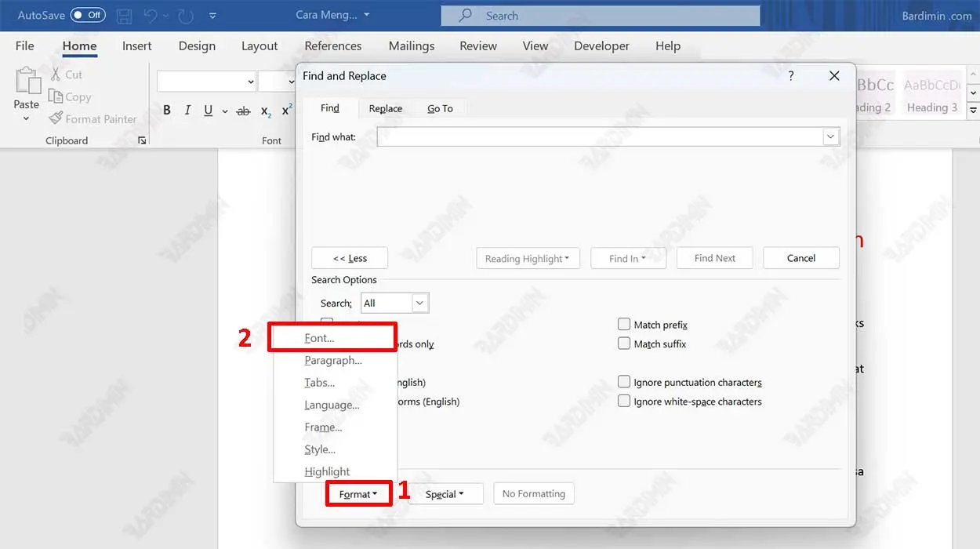Select Font... from the Format menu
Viewport: 980px width, 549px height.
(320, 338)
